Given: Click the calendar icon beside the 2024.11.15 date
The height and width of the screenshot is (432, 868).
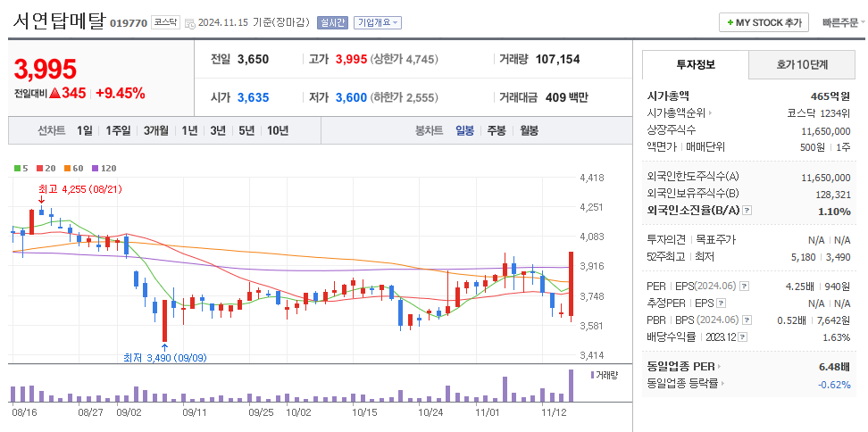Looking at the screenshot, I should 189,23.
